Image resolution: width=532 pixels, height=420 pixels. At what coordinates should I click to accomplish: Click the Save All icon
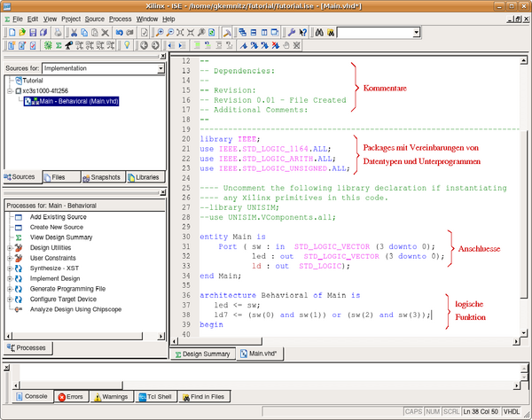coord(43,33)
